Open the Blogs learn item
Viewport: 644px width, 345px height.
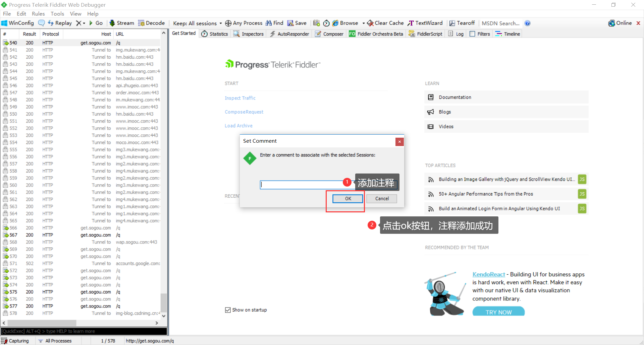tap(506, 112)
